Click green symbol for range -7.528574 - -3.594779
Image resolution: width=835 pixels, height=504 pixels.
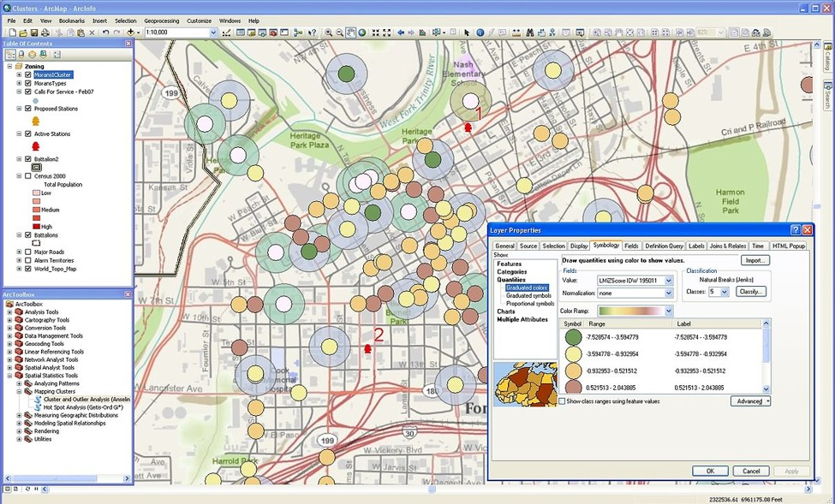click(573, 337)
